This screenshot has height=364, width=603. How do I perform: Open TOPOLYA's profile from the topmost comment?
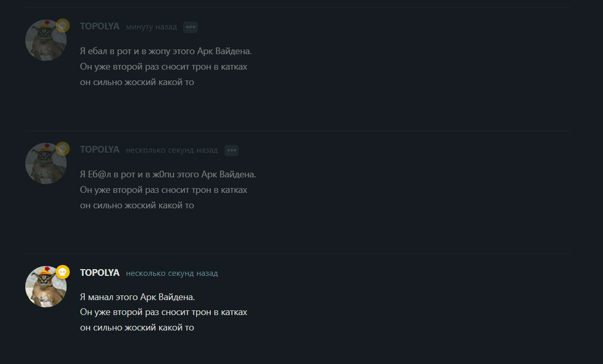[100, 26]
